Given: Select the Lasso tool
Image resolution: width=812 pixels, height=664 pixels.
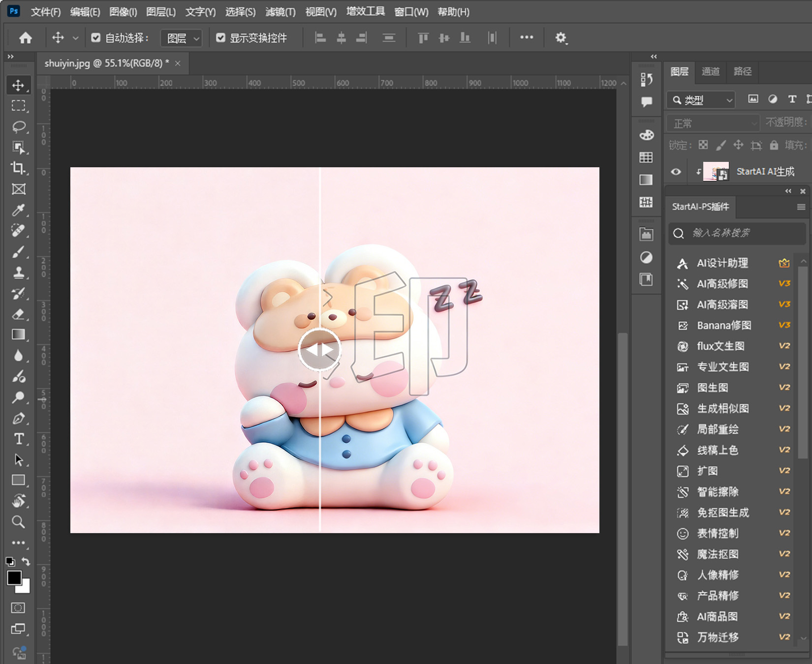Looking at the screenshot, I should tap(19, 127).
